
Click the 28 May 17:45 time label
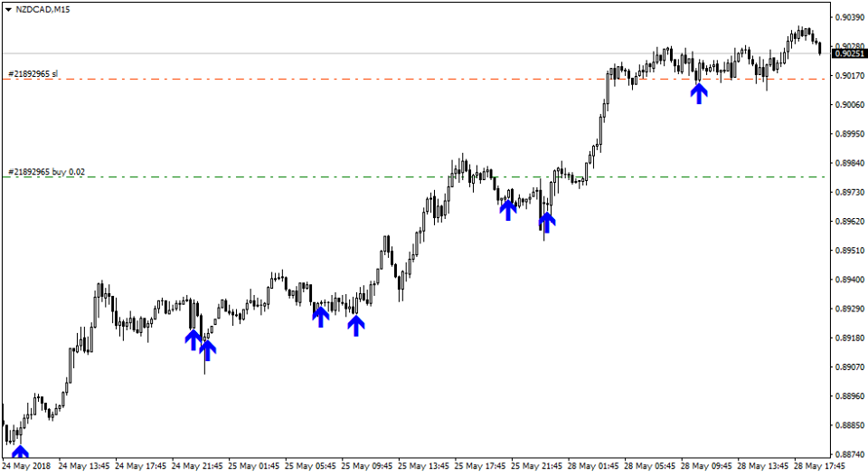pyautogui.click(x=819, y=467)
